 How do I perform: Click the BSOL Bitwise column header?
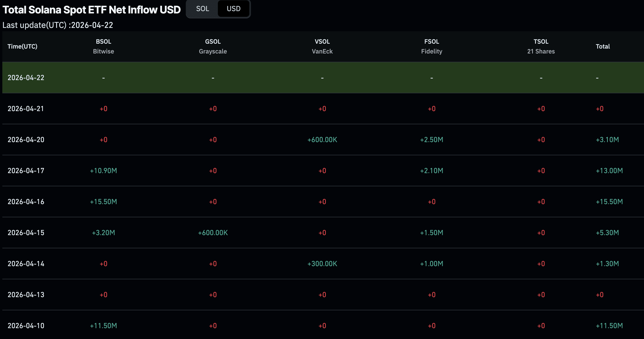click(x=103, y=46)
